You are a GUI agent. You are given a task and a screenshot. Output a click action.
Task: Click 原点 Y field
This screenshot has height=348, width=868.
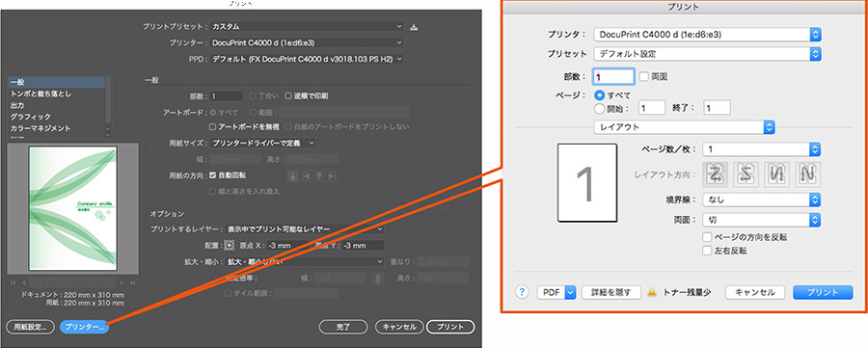pyautogui.click(x=364, y=246)
